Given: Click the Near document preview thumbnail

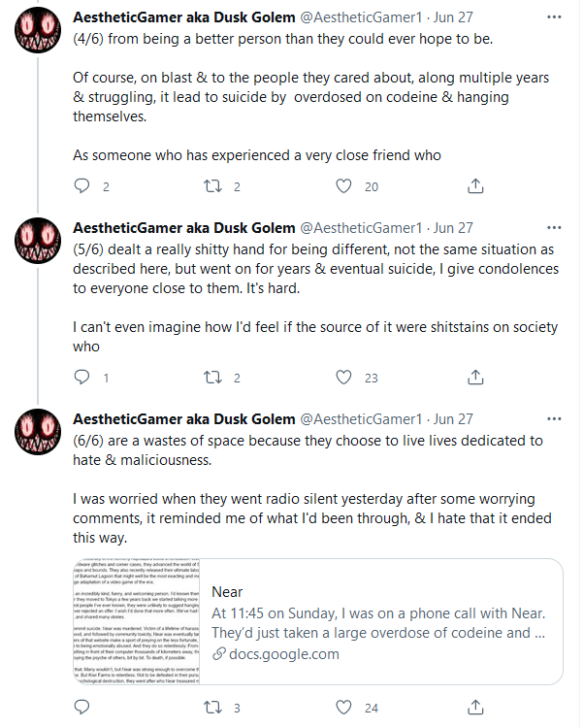Looking at the screenshot, I should [x=137, y=621].
